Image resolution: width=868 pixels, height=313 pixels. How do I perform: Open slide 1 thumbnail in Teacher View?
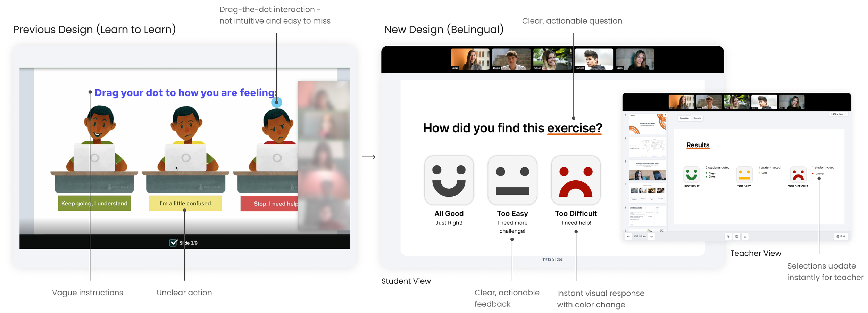click(647, 124)
